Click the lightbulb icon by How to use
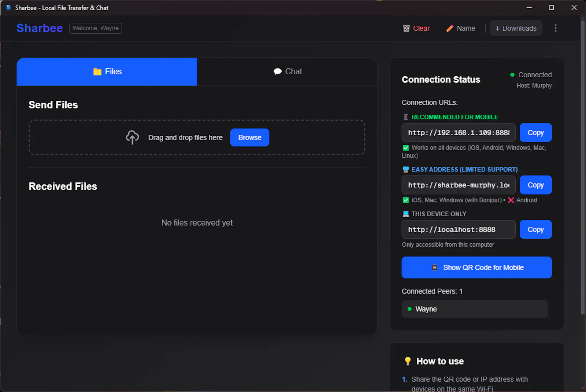Image resolution: width=586 pixels, height=392 pixels. (x=408, y=361)
